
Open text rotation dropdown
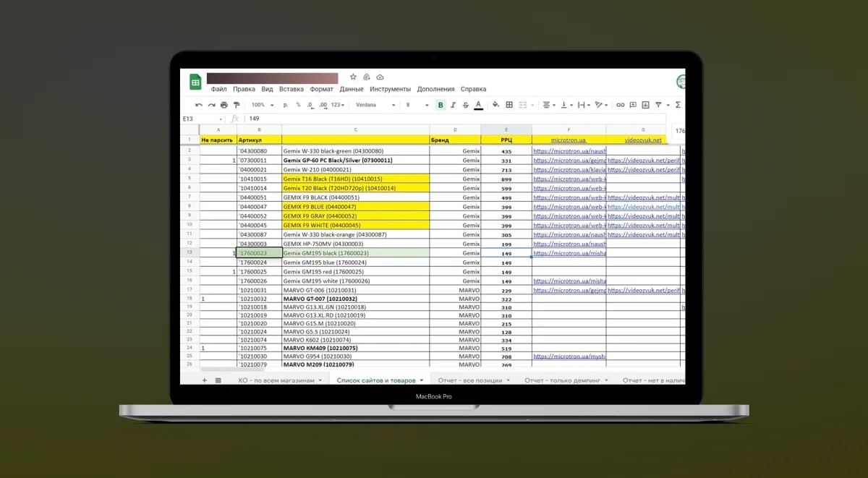[x=600, y=105]
